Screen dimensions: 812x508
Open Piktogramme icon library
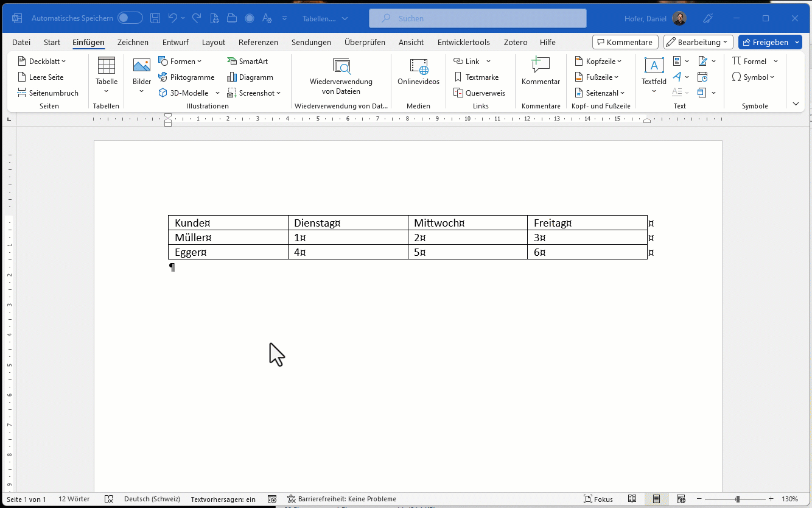[x=186, y=77]
